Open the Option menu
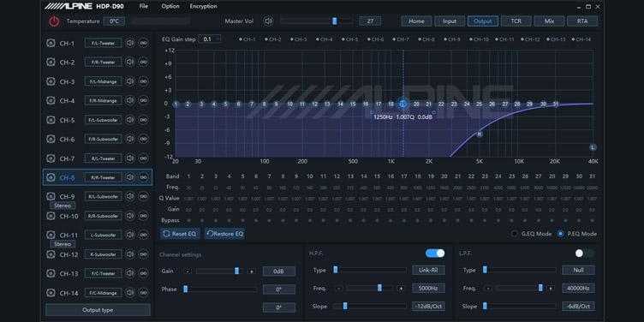 [170, 6]
